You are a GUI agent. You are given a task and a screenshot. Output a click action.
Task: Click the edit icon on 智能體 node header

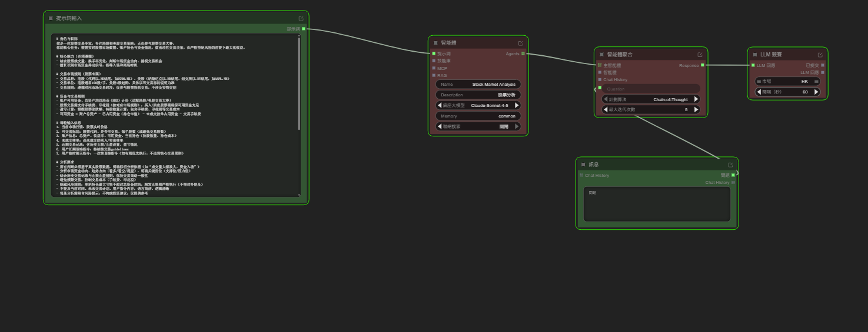point(521,43)
